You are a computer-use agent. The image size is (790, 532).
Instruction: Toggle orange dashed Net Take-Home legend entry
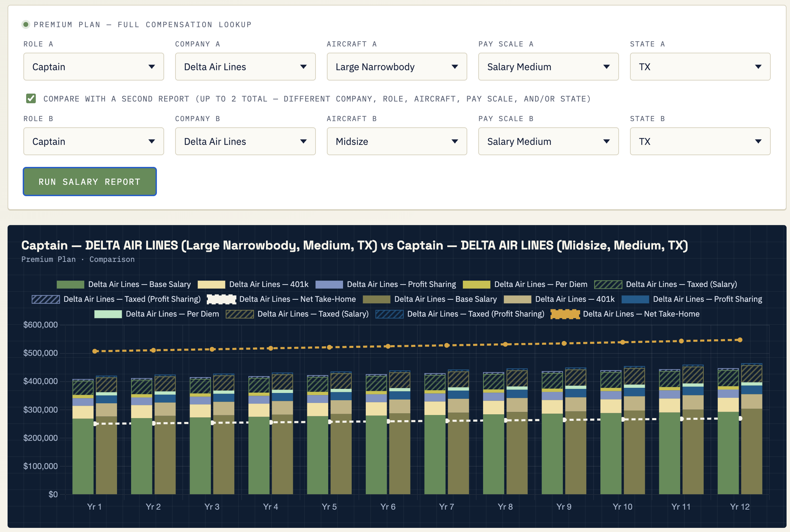pos(565,314)
